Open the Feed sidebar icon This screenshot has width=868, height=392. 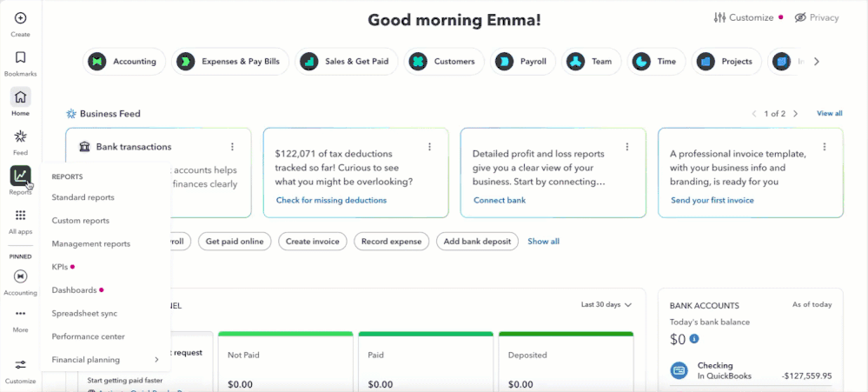click(x=20, y=136)
